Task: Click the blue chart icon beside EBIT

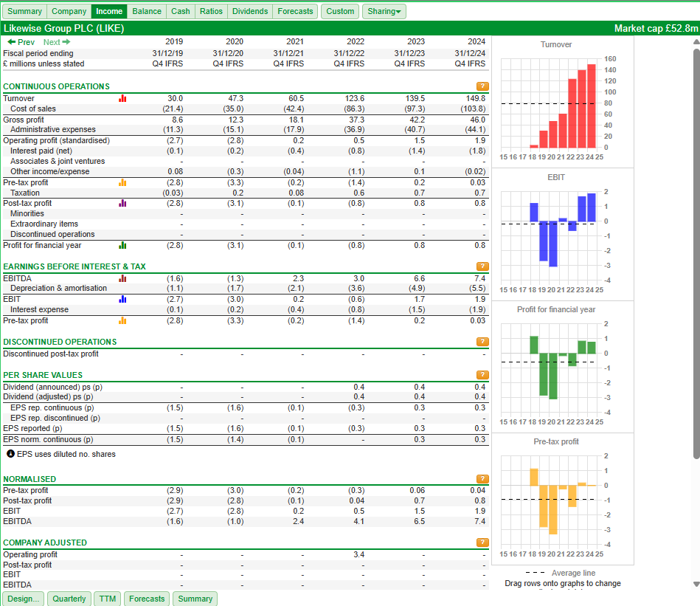Action: [x=122, y=299]
